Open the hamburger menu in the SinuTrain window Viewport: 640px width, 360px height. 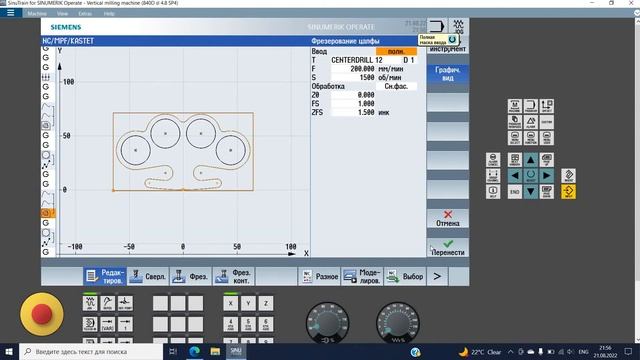tap(11, 13)
